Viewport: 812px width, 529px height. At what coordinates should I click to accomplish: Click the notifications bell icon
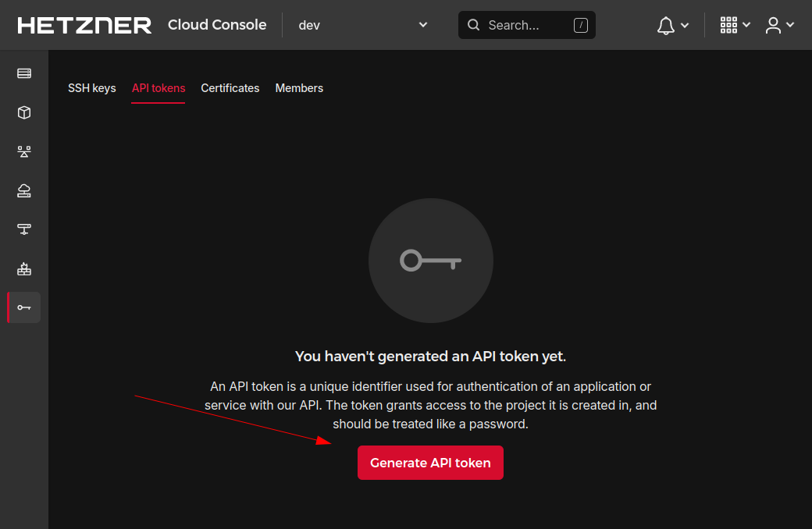coord(665,26)
